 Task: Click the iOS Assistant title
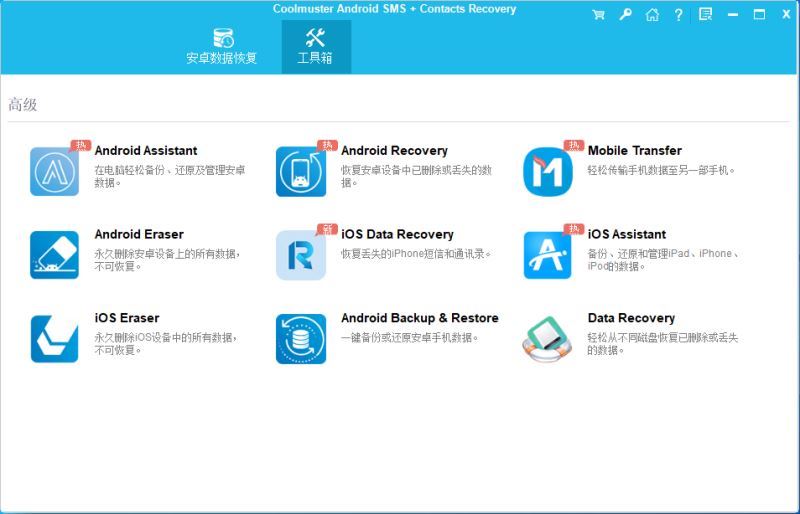pos(627,234)
